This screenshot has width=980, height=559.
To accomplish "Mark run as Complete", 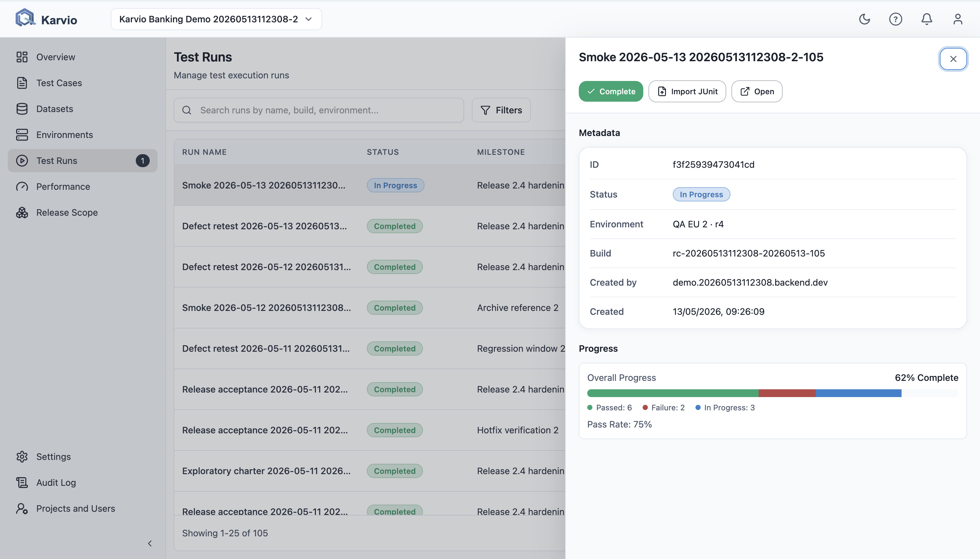I will pyautogui.click(x=611, y=91).
